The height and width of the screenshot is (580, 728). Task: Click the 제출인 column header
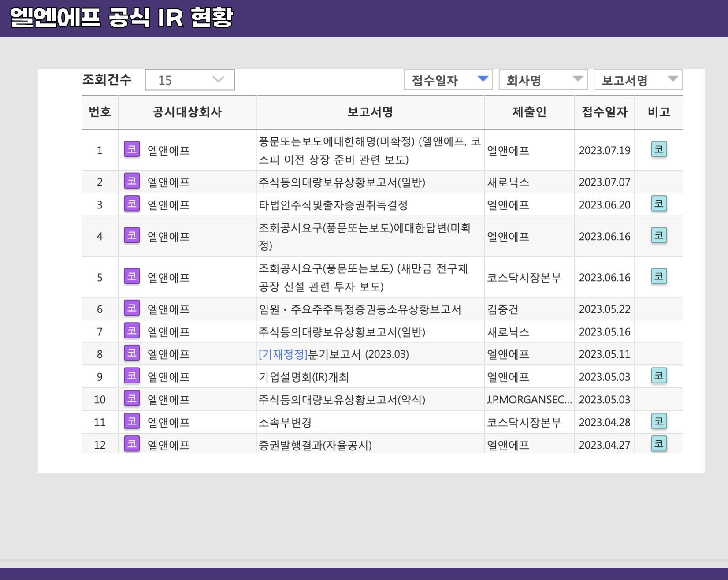point(529,112)
